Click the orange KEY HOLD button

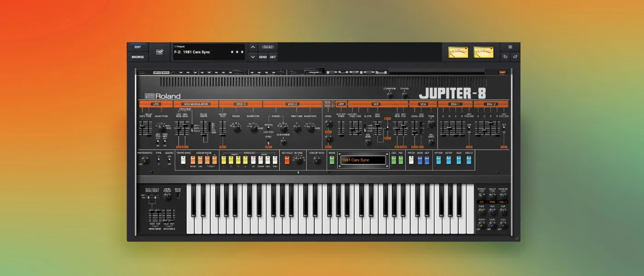pyautogui.click(x=287, y=160)
